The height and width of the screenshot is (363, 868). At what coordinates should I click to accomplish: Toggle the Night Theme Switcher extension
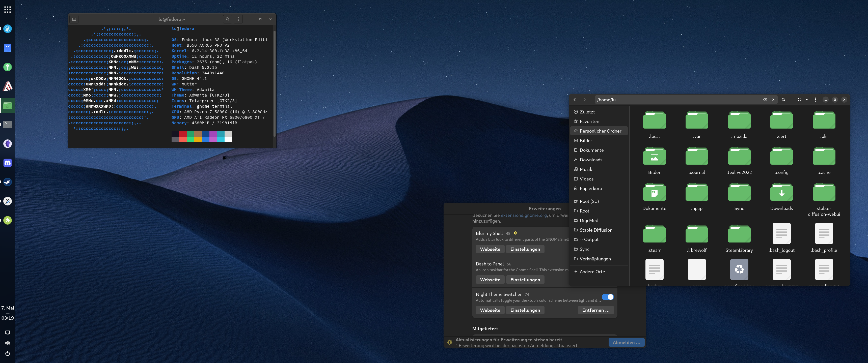click(x=608, y=297)
